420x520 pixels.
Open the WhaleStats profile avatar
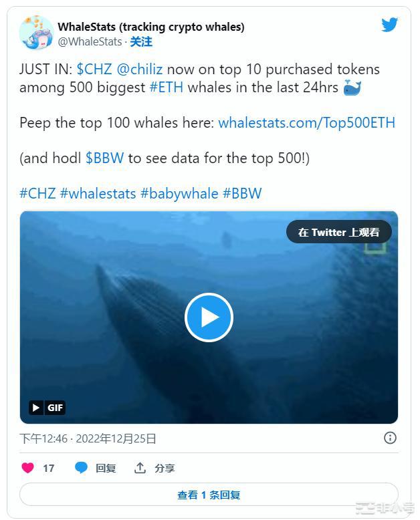point(36,33)
